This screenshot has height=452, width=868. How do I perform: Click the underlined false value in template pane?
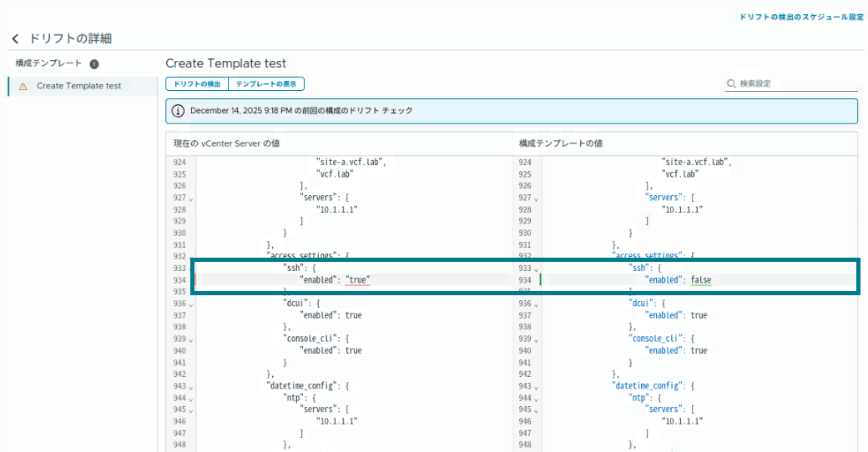(x=701, y=280)
